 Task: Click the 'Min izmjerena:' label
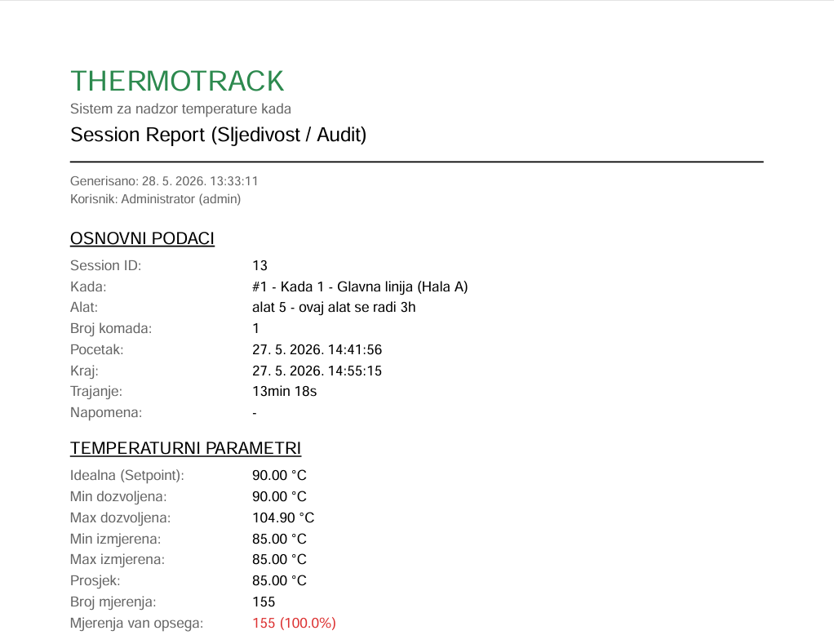[115, 540]
